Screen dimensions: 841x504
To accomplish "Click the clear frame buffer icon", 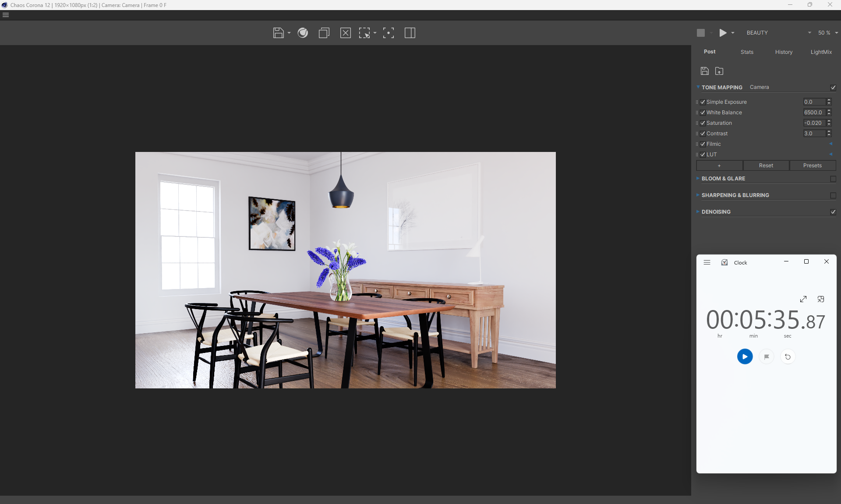I will (x=346, y=33).
